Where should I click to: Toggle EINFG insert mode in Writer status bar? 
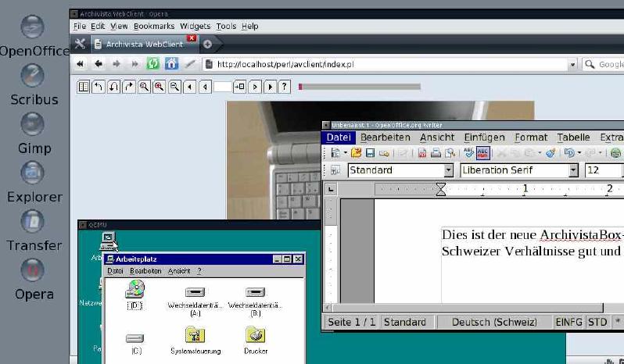(568, 323)
